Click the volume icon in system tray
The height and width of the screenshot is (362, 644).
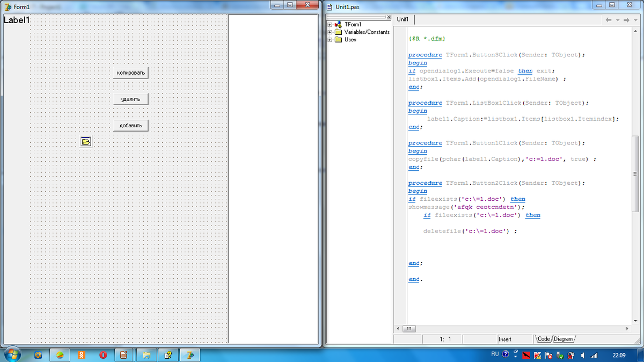tap(583, 355)
